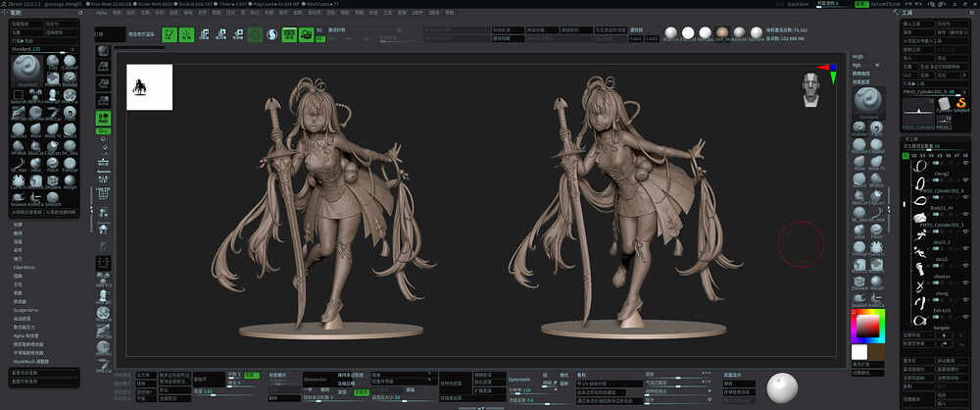
Task: Choose the SelectRect brush icon
Action: 18,96
